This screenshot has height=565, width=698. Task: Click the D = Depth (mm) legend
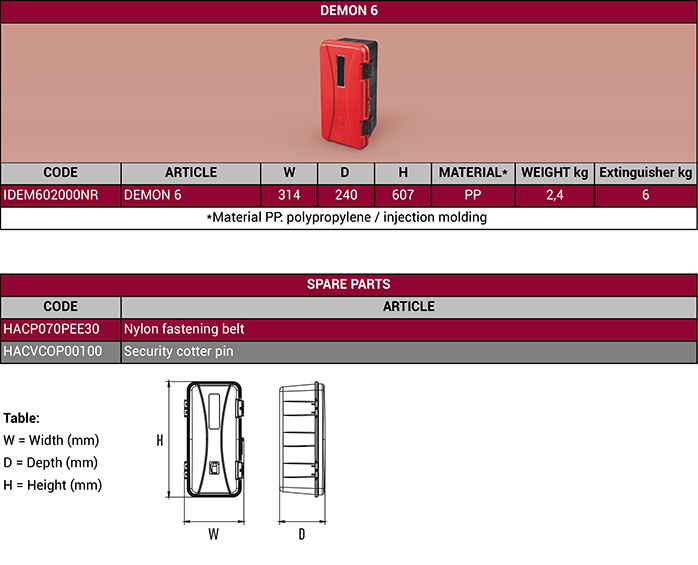(50, 463)
